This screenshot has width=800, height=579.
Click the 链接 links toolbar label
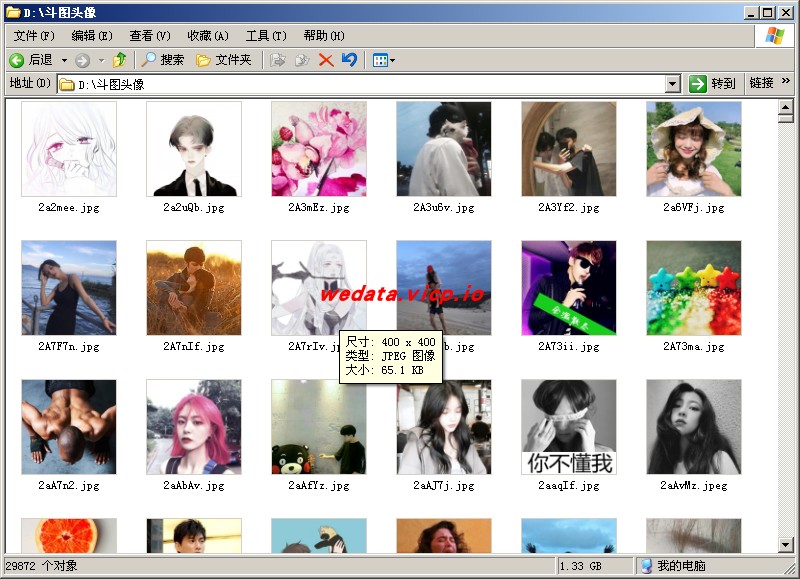point(761,83)
